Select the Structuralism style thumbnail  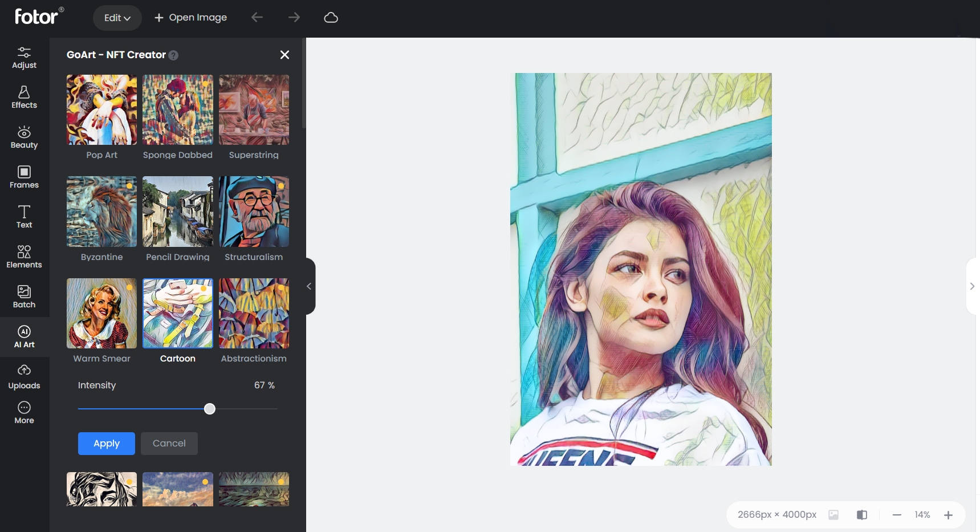pyautogui.click(x=254, y=212)
